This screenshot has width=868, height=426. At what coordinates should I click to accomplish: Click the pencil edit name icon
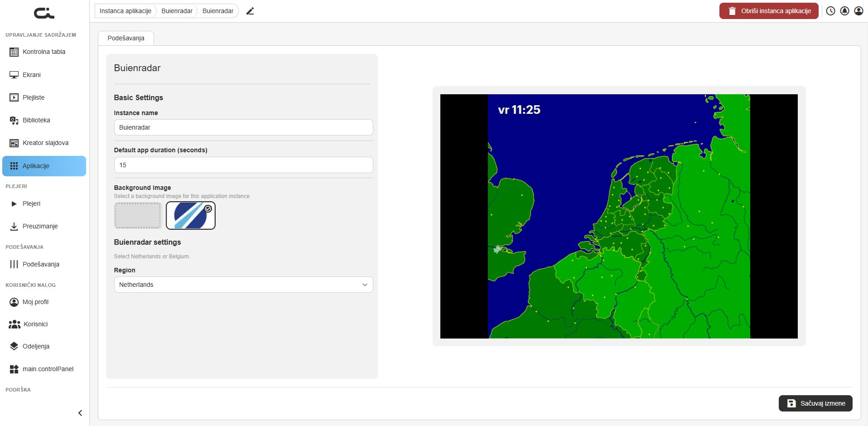pos(250,11)
